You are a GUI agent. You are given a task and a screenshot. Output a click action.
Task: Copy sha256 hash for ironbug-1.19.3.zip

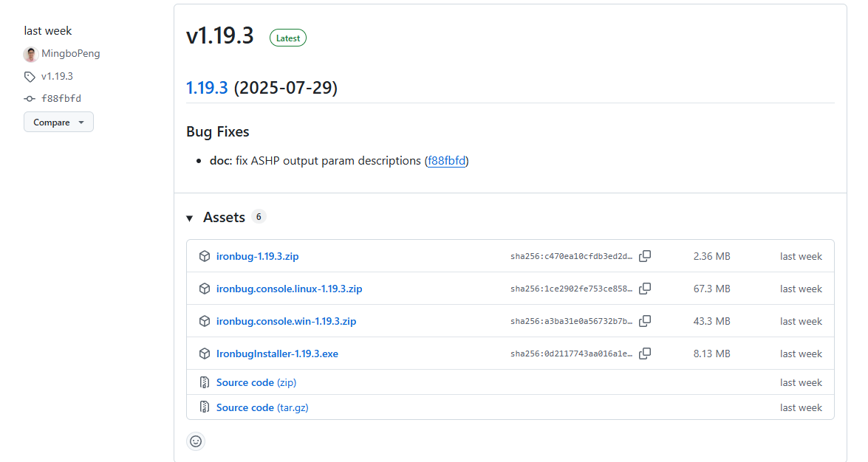pyautogui.click(x=645, y=256)
